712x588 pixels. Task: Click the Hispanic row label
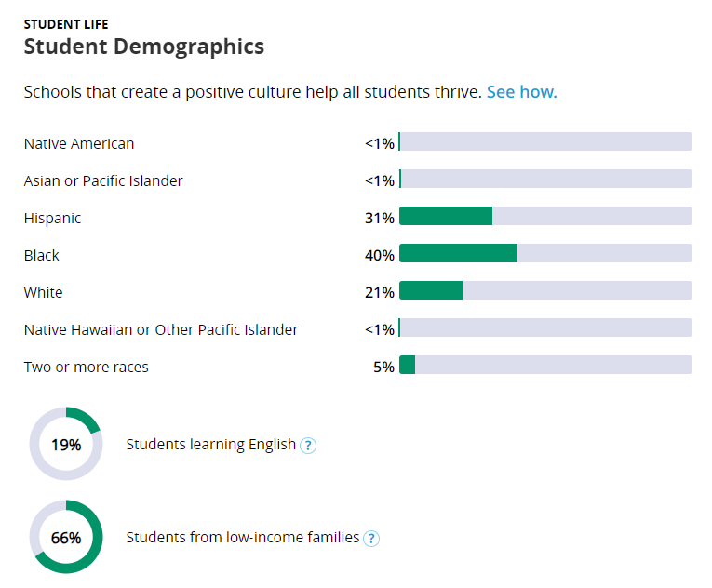[x=52, y=218]
